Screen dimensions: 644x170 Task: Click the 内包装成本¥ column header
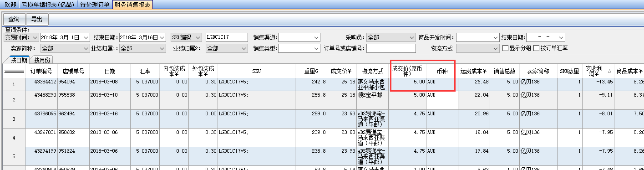point(174,71)
